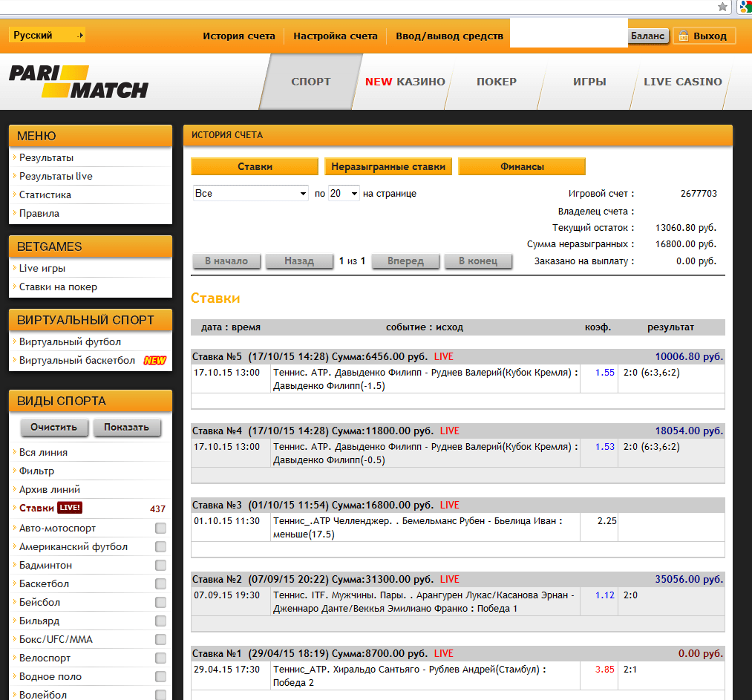Click the bookmark star icon in browser bar
Viewport: 752px width, 700px height.
722,7
